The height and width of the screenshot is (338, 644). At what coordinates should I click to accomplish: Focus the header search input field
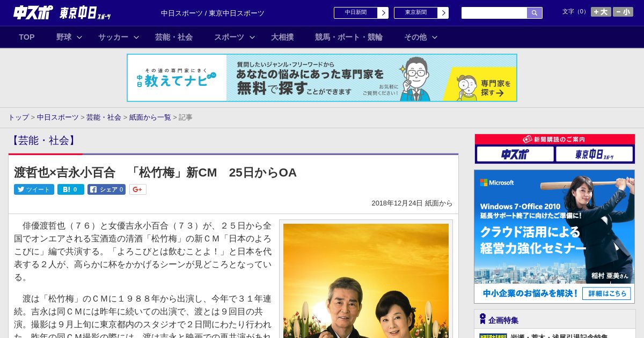click(x=494, y=13)
